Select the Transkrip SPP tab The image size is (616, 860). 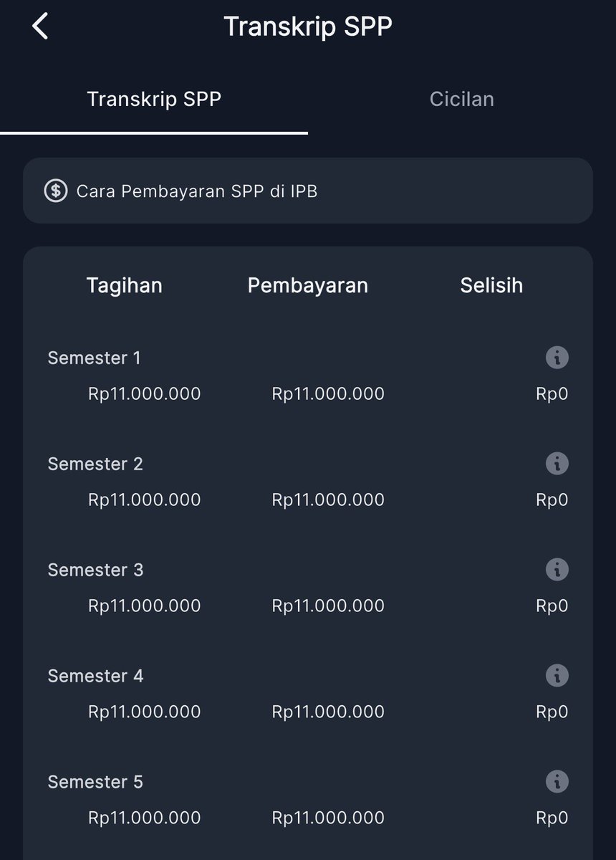154,99
